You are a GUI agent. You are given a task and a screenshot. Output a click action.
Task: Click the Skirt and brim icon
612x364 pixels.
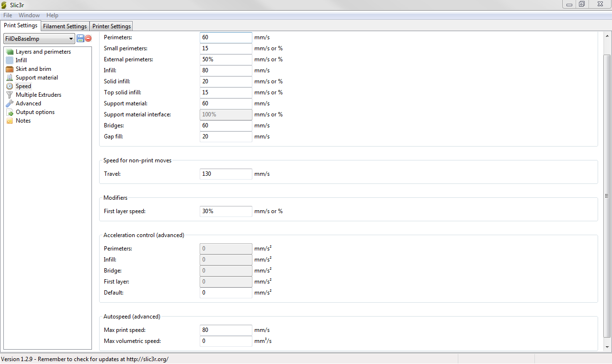tap(10, 69)
